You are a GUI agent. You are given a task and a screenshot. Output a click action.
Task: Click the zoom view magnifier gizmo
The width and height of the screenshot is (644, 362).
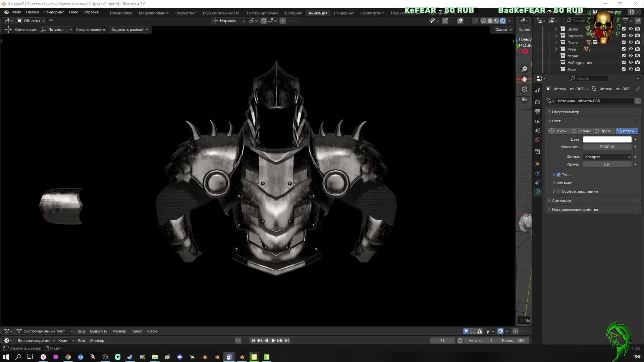click(524, 69)
